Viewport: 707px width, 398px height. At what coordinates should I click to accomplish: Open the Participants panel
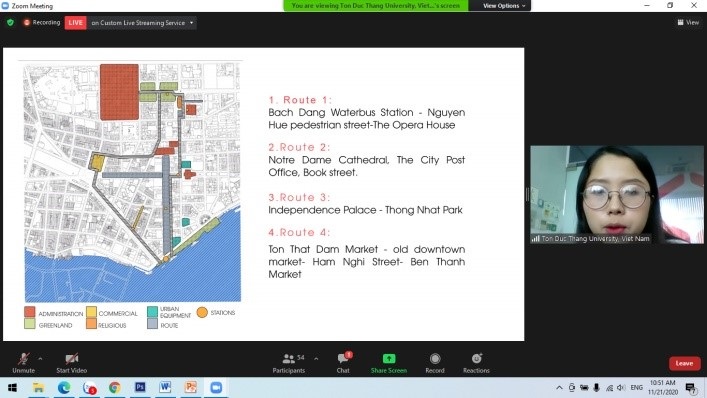[x=289, y=363]
